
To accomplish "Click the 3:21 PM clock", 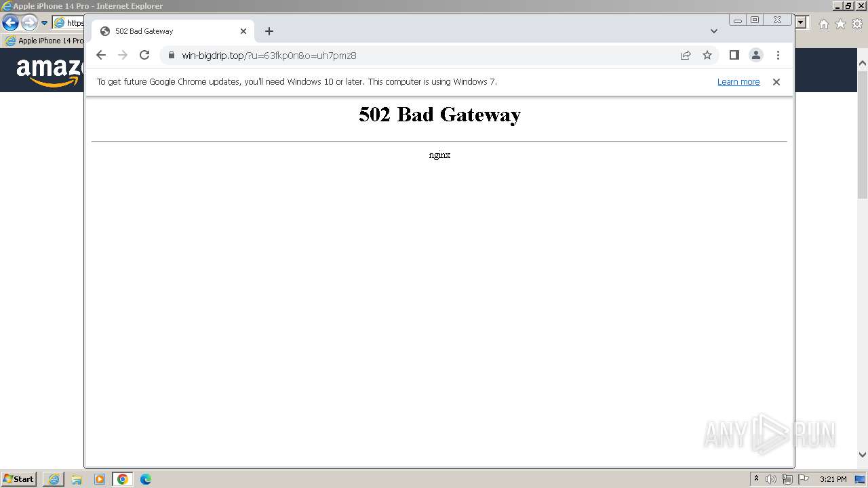I will pyautogui.click(x=833, y=479).
